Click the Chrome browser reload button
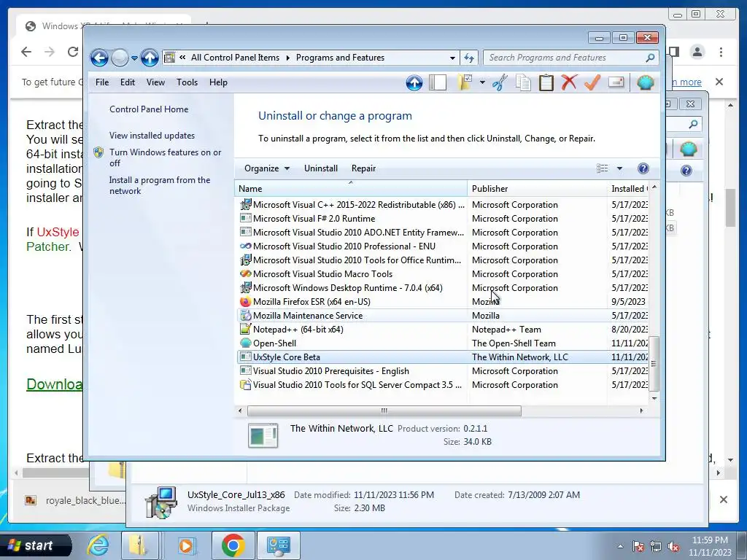 pos(73,52)
